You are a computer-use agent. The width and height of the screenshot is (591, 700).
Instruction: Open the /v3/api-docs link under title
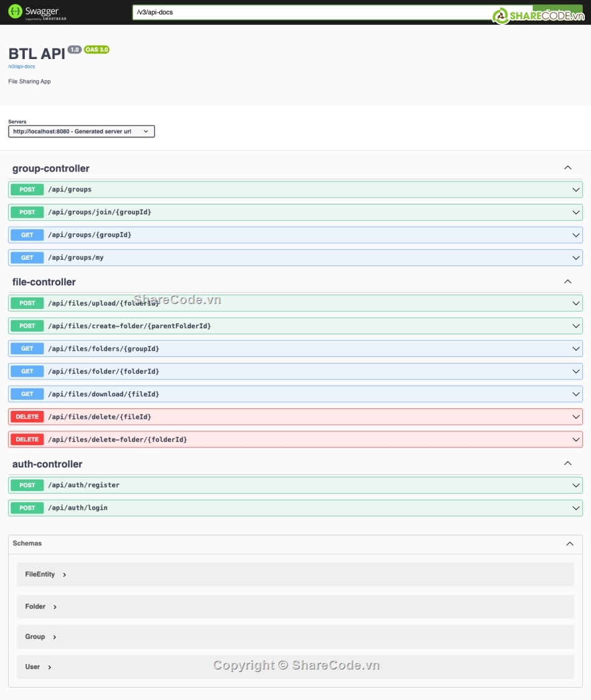click(22, 67)
